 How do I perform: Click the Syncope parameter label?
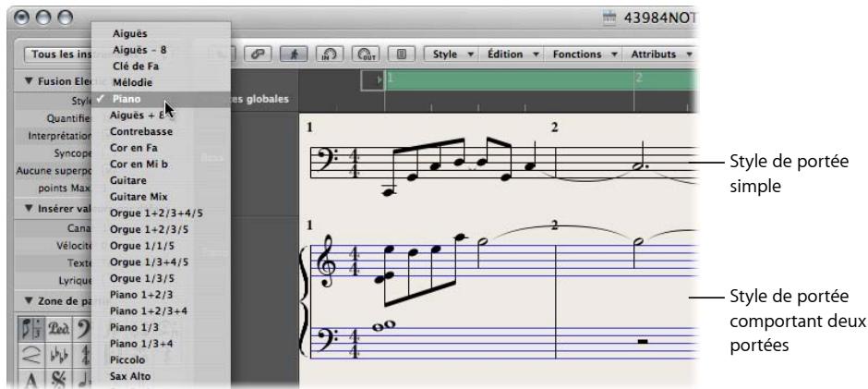point(73,153)
